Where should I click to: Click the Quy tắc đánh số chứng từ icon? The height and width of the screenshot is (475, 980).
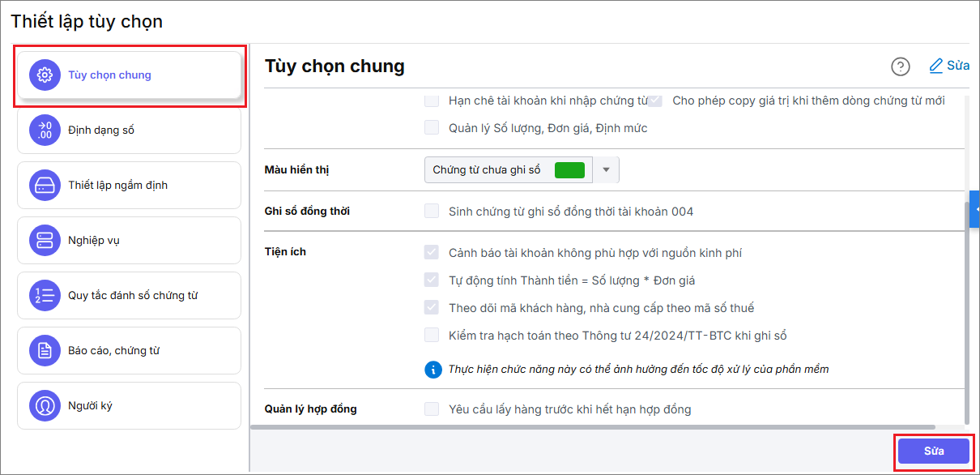pos(45,295)
